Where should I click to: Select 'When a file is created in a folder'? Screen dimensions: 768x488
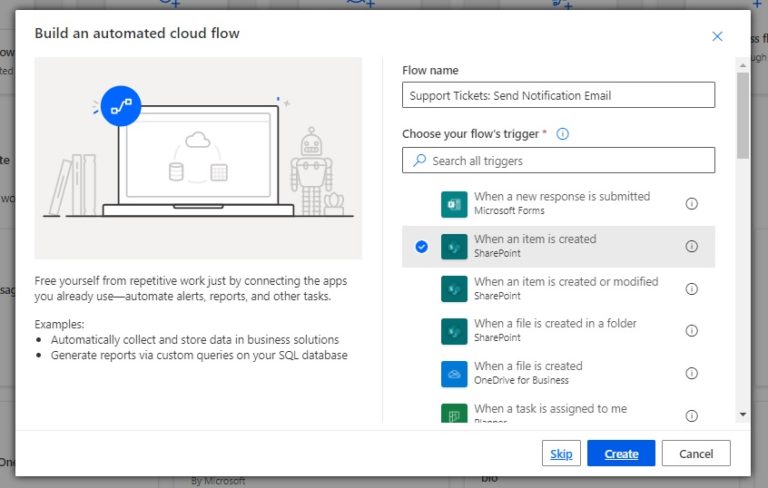(555, 330)
